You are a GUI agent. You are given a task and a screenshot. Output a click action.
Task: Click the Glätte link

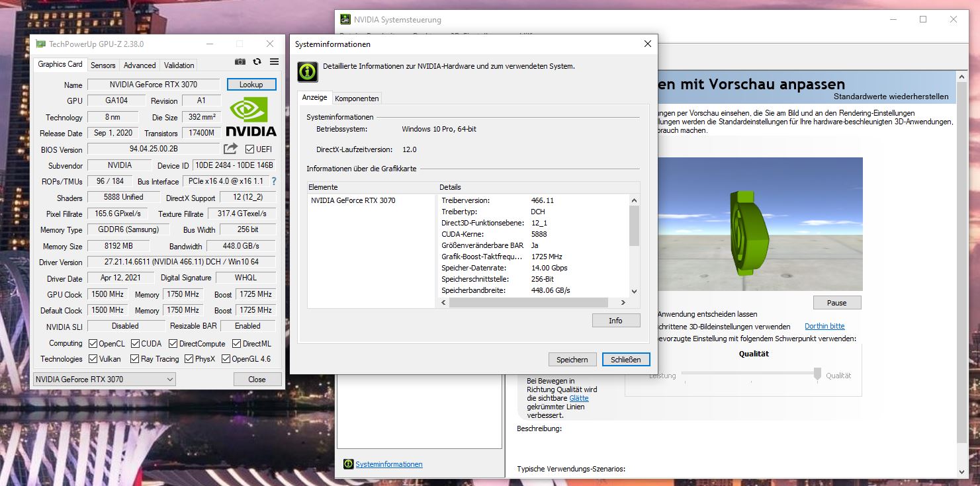579,398
